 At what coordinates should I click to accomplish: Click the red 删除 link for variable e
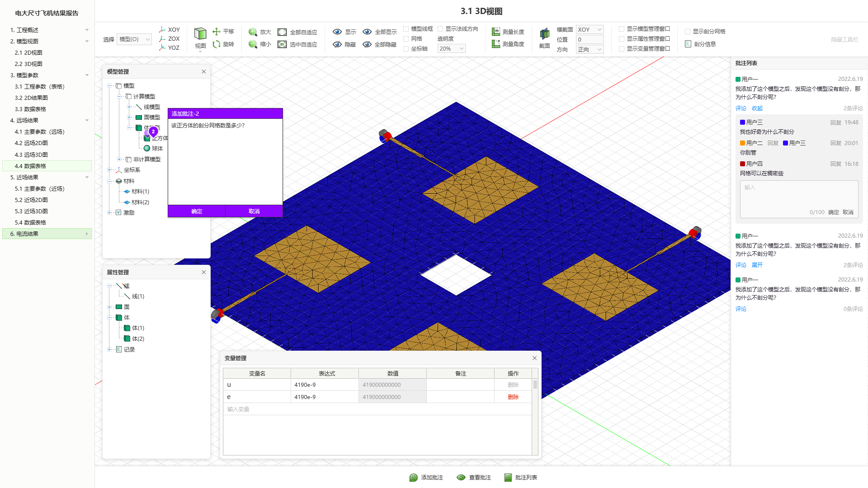513,397
